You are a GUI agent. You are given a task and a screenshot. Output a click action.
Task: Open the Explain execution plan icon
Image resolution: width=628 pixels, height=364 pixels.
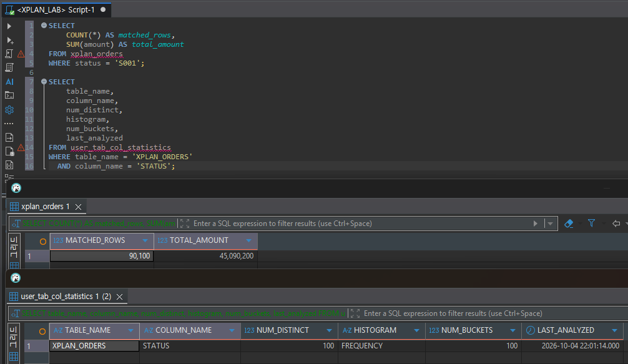(9, 67)
